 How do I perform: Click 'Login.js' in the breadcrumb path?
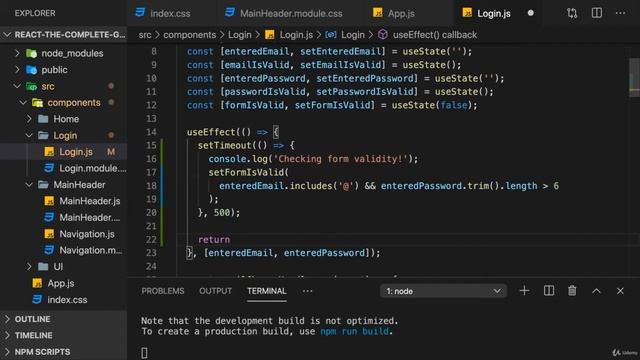296,35
